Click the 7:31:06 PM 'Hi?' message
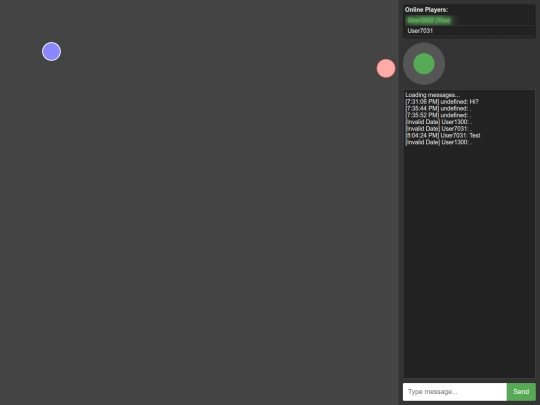The width and height of the screenshot is (540, 405). tap(442, 102)
